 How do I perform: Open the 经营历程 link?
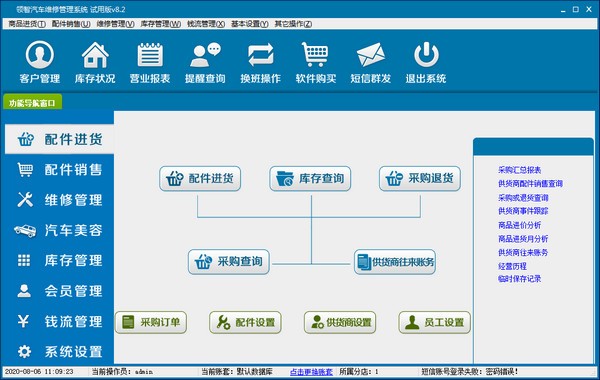(512, 266)
